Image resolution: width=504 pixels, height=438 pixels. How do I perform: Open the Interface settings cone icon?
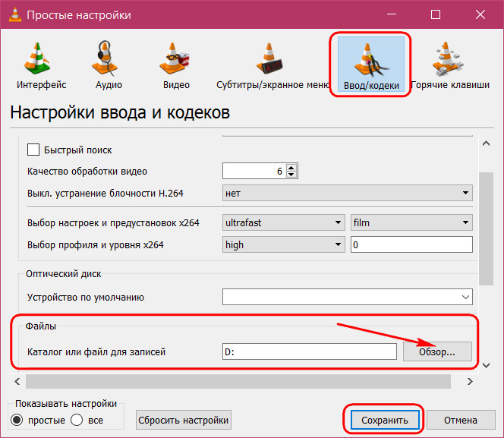37,58
